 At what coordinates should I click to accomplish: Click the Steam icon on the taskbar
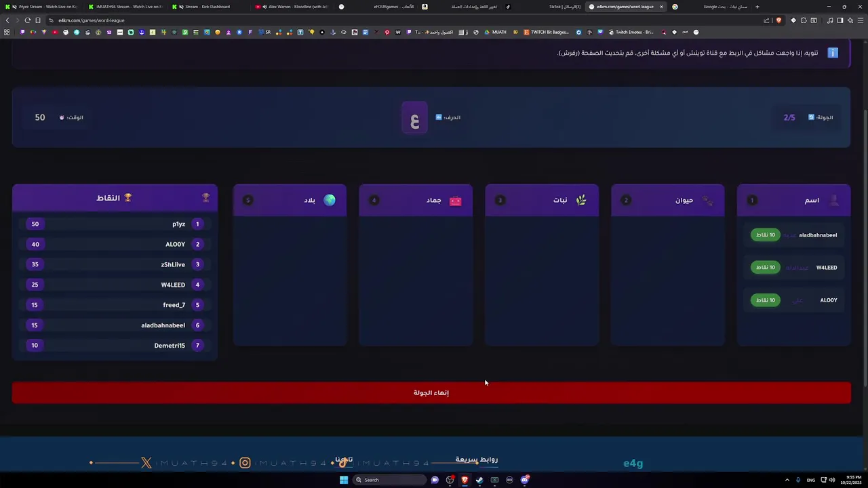pos(479,480)
